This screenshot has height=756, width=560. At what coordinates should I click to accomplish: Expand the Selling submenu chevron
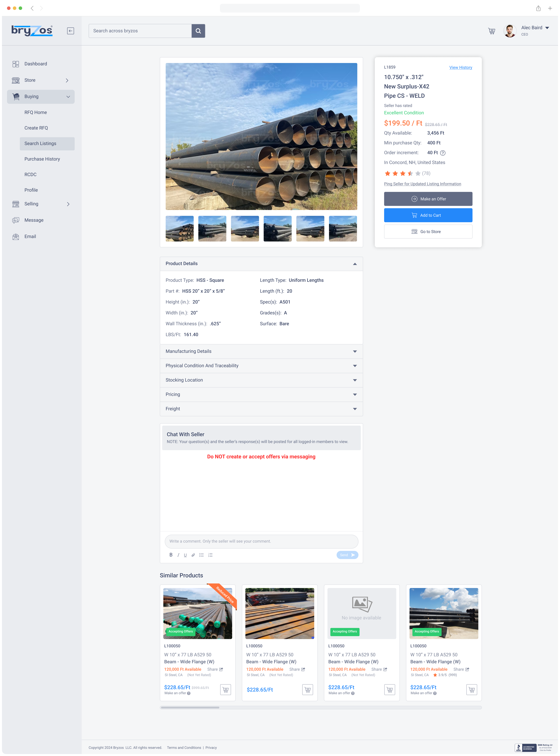(x=68, y=204)
